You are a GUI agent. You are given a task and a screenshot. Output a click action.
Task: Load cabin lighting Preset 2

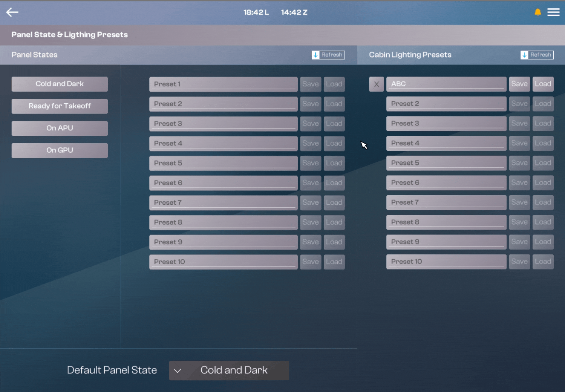[x=543, y=104]
